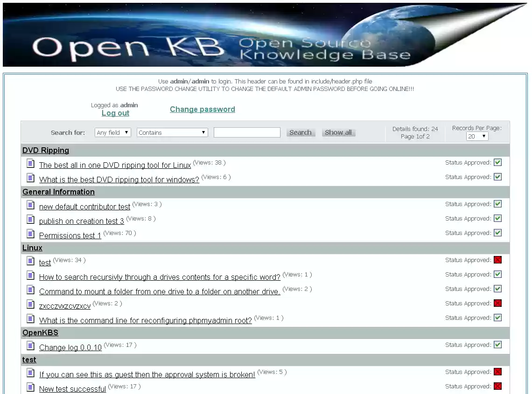Change Records Per Page dropdown
Image resolution: width=532 pixels, height=394 pixels.
(477, 136)
